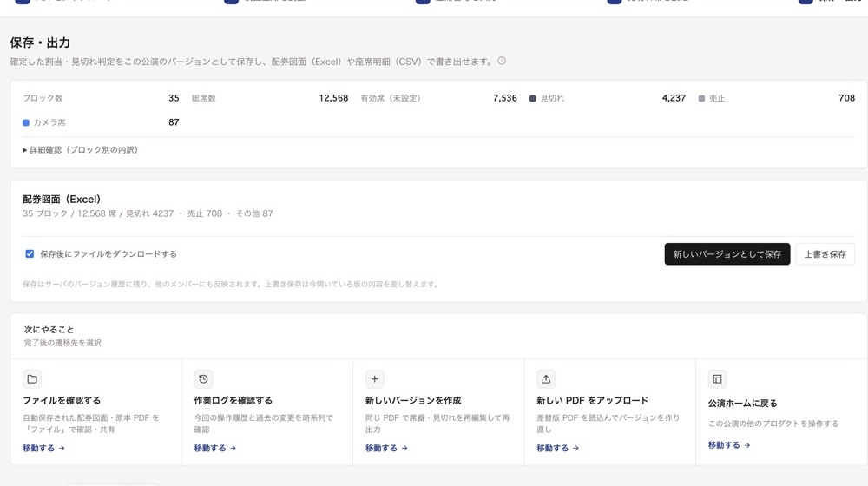Click the 見切れ value 4,237
Screen dimensions: 868x486
click(x=674, y=98)
